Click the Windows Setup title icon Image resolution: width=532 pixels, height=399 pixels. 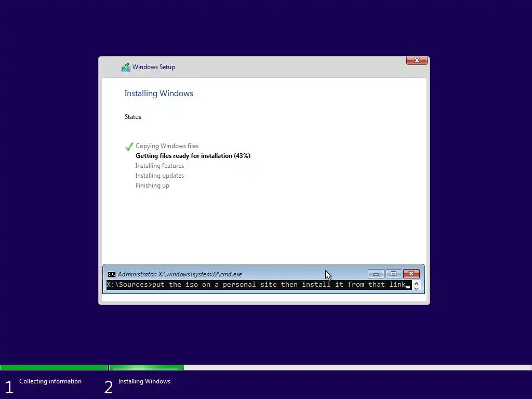pos(126,68)
